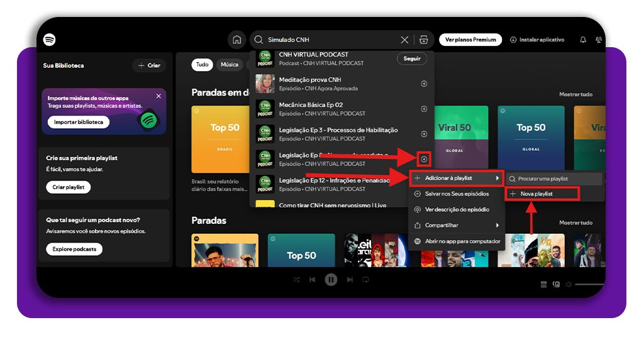Viewport: 644px width, 337px height.
Task: Click Criar playlist button
Action: pyautogui.click(x=68, y=187)
